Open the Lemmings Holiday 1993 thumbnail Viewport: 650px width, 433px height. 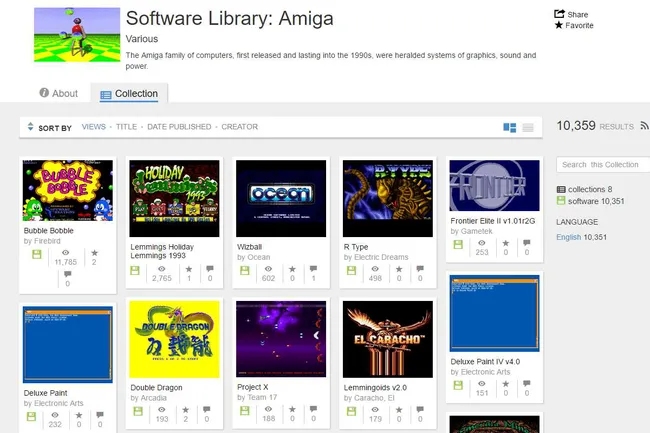(x=174, y=198)
